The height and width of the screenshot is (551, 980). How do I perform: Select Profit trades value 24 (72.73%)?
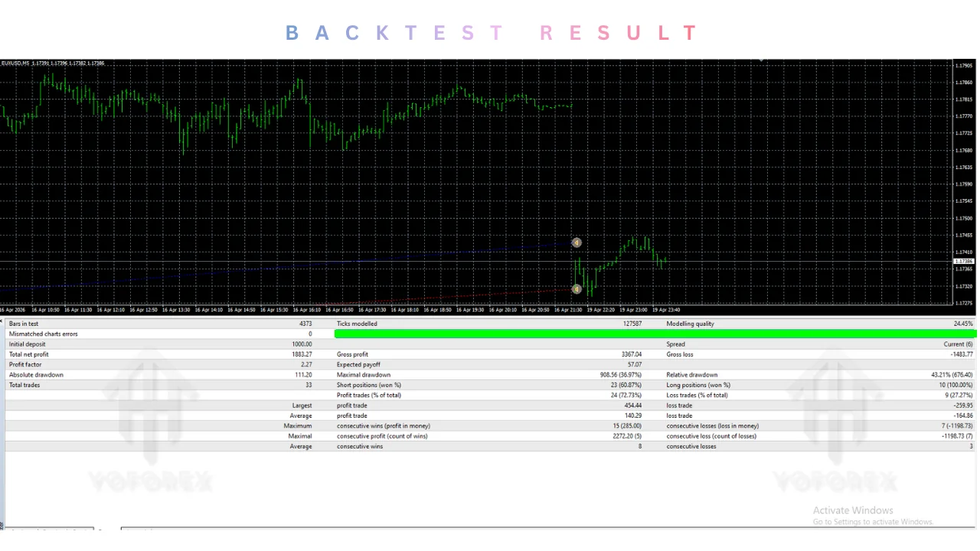coord(625,395)
